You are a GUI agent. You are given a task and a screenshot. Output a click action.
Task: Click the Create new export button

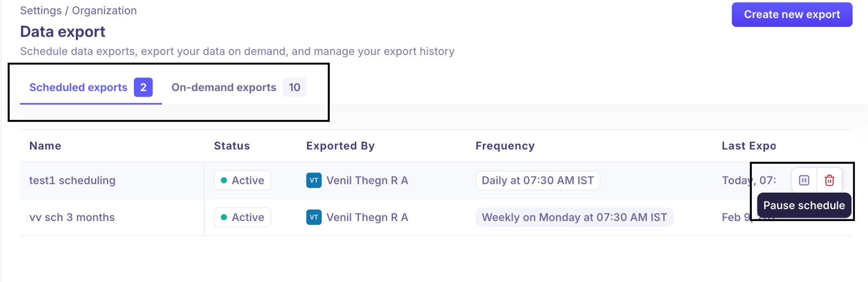click(792, 14)
